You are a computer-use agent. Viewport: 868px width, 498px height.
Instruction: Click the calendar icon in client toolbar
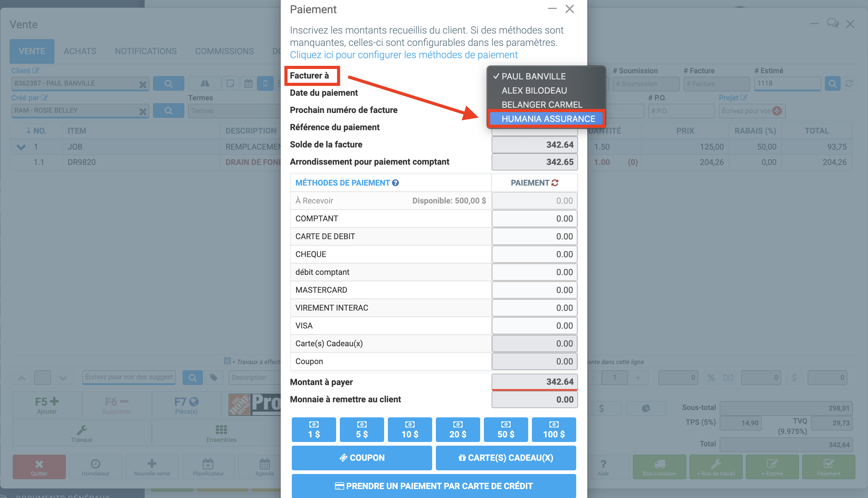(248, 83)
